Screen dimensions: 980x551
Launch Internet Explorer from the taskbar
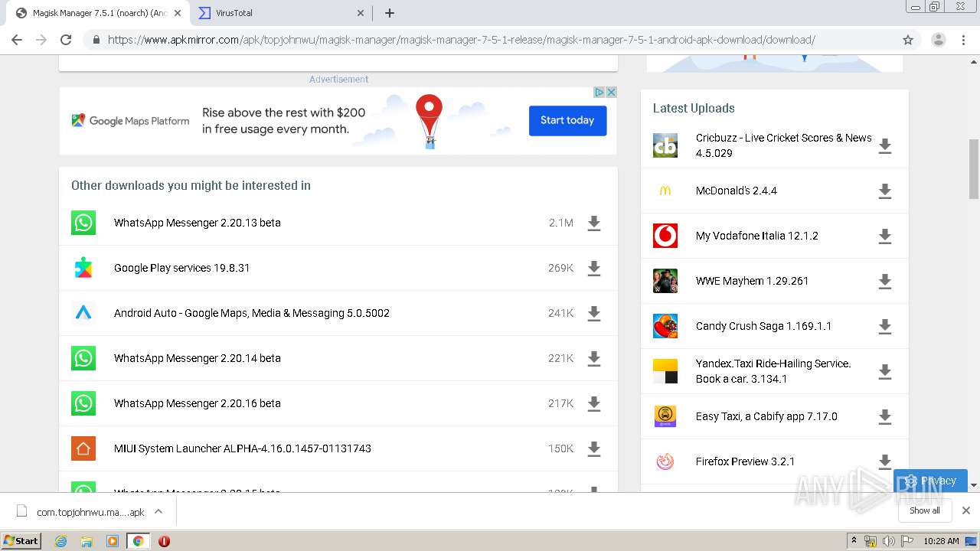pyautogui.click(x=61, y=541)
